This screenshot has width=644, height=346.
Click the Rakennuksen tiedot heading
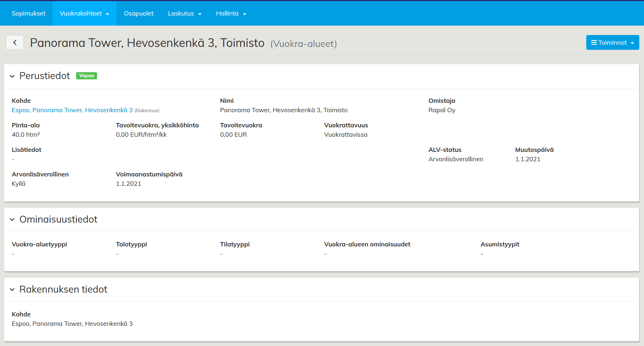tap(63, 289)
